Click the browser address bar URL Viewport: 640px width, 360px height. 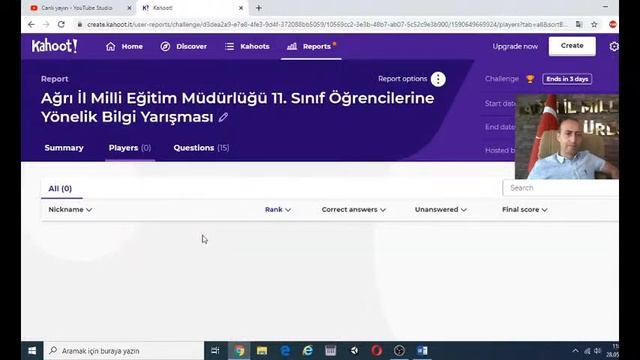(x=327, y=24)
